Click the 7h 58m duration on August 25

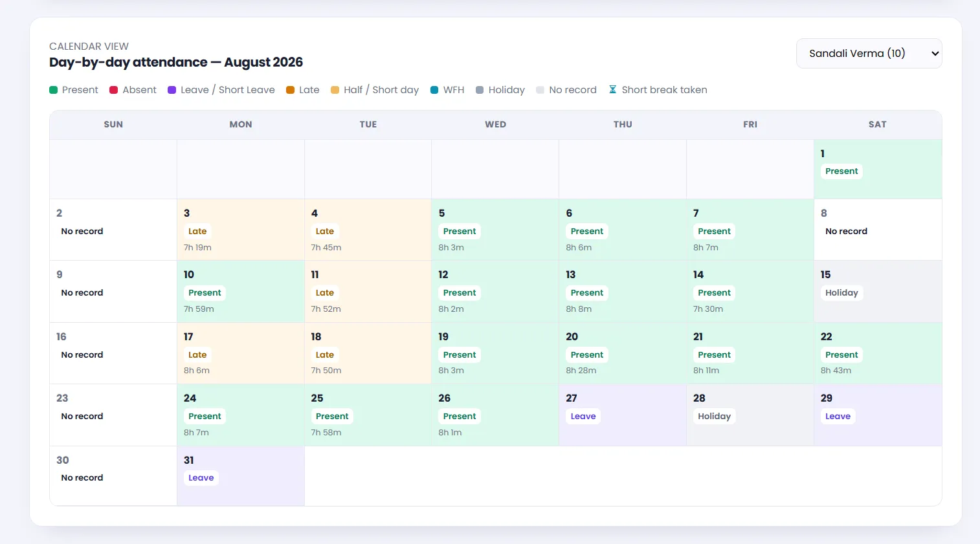[x=326, y=433]
